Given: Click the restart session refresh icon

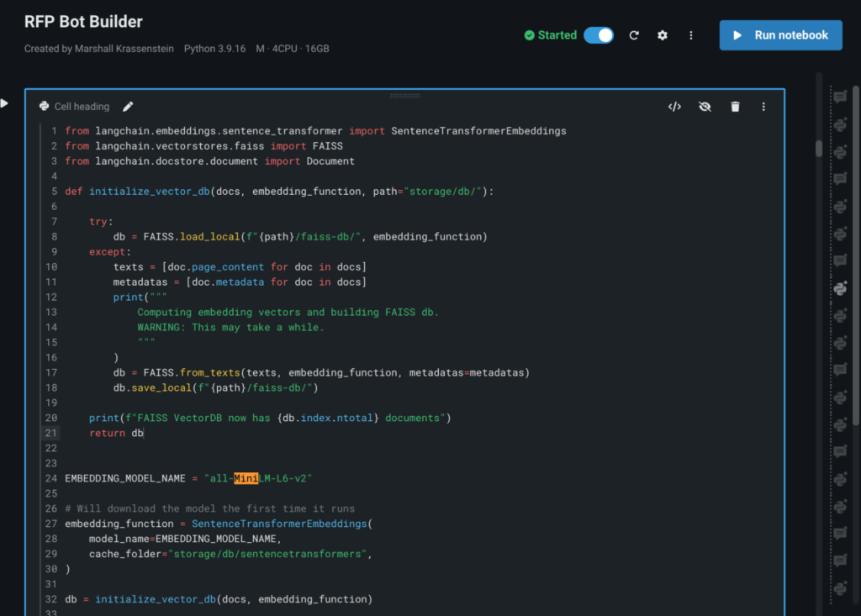Looking at the screenshot, I should pos(634,35).
